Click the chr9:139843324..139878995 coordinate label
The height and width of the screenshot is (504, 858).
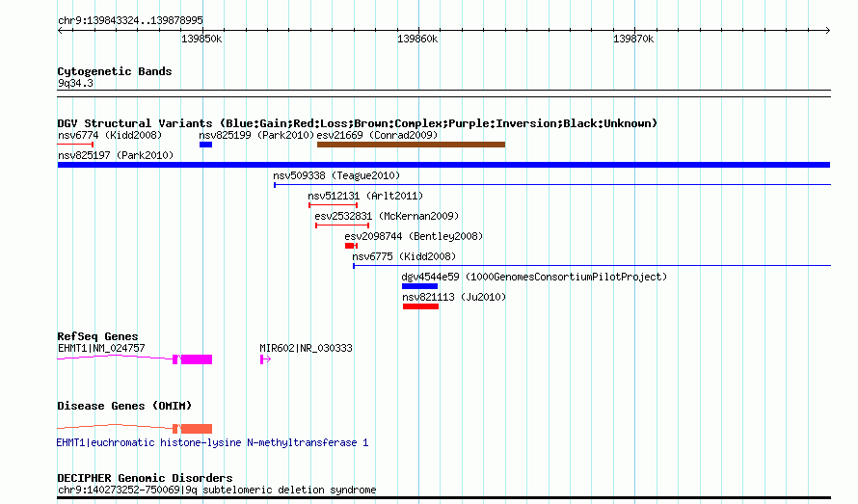[x=130, y=20]
